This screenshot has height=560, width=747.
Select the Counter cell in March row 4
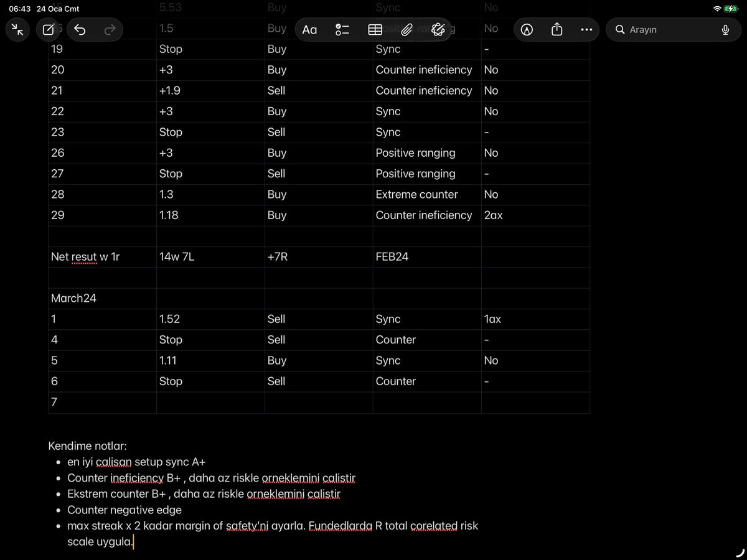[427, 340]
